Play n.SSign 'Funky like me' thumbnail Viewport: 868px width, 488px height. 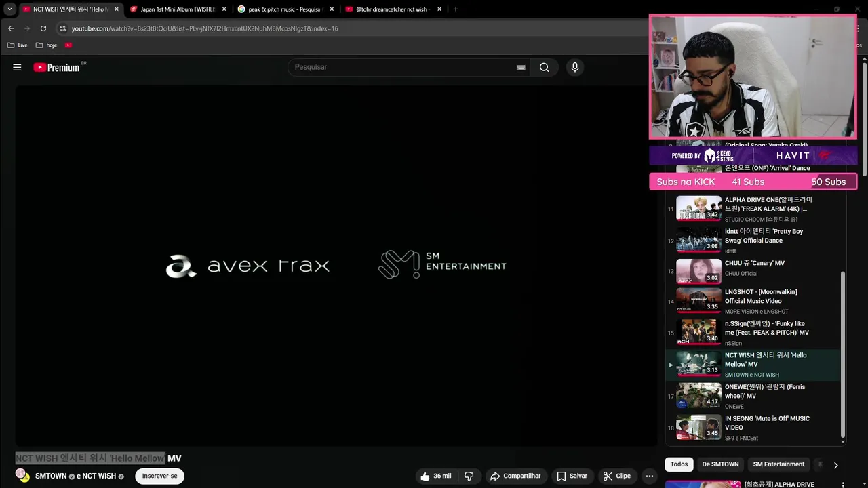(x=698, y=333)
